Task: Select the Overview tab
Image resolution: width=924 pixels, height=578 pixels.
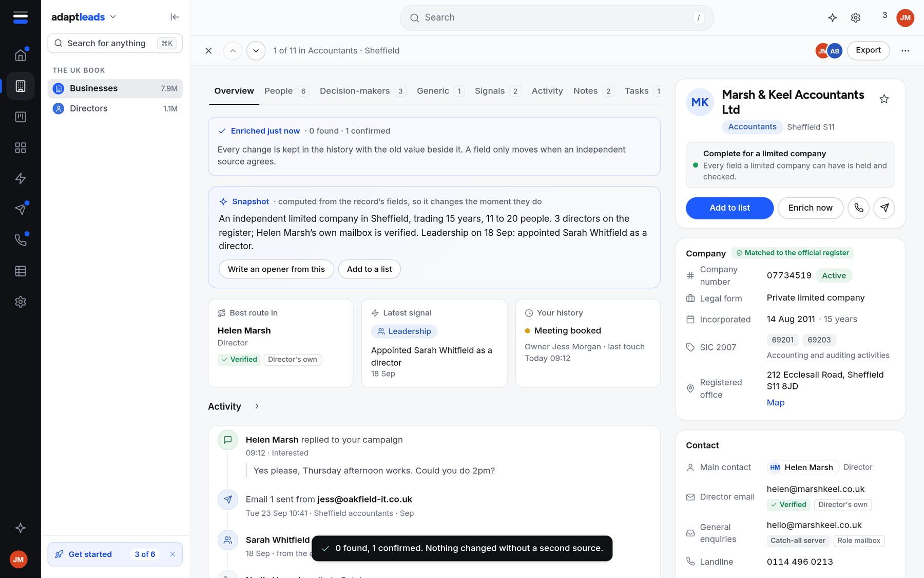Action: tap(234, 91)
